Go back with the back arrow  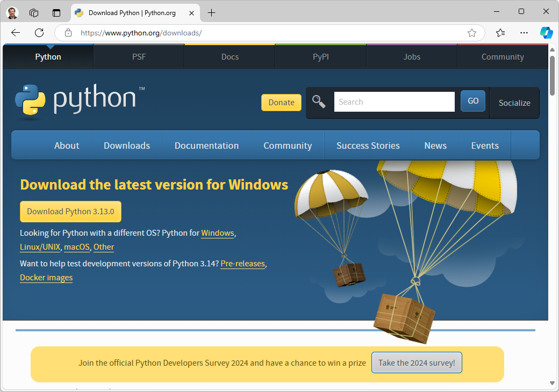click(16, 33)
